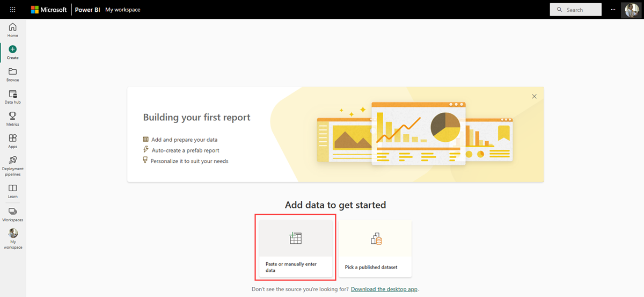
Task: Open Deployment pipelines in sidebar
Action: pos(13,166)
